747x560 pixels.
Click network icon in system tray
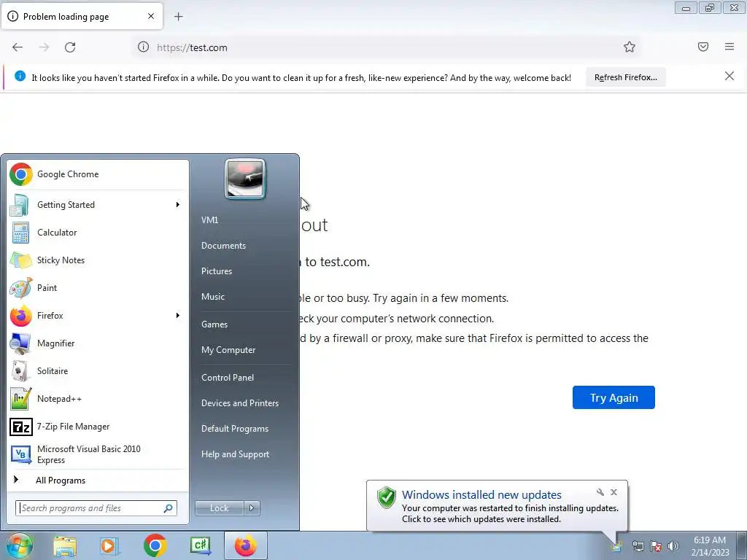pos(638,547)
